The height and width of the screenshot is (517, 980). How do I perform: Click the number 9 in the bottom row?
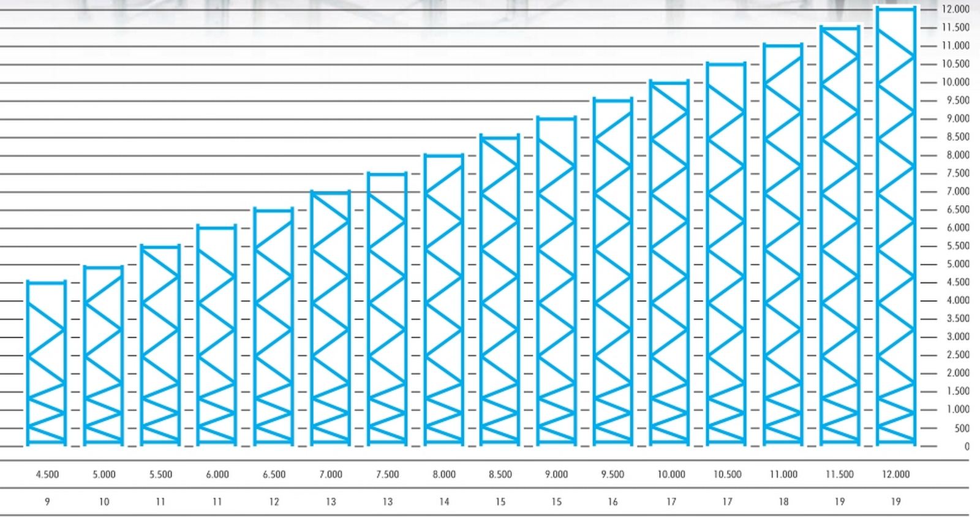(x=47, y=502)
